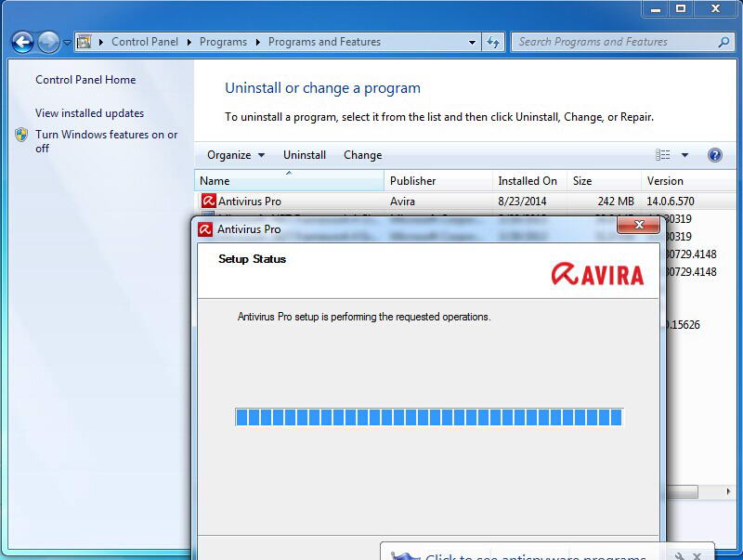This screenshot has height=560, width=743.
Task: Click the shield icon next to Windows features
Action: pos(21,135)
